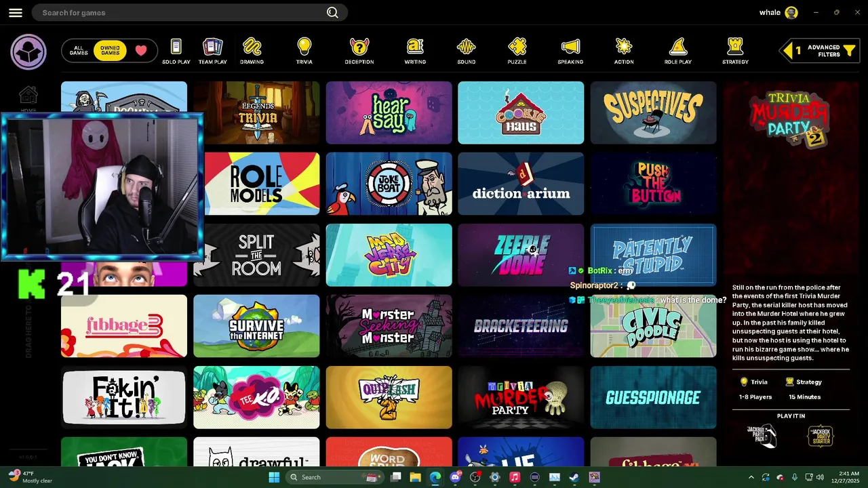The width and height of the screenshot is (868, 488).
Task: Select the Mad Verse City game tile
Action: 389,255
